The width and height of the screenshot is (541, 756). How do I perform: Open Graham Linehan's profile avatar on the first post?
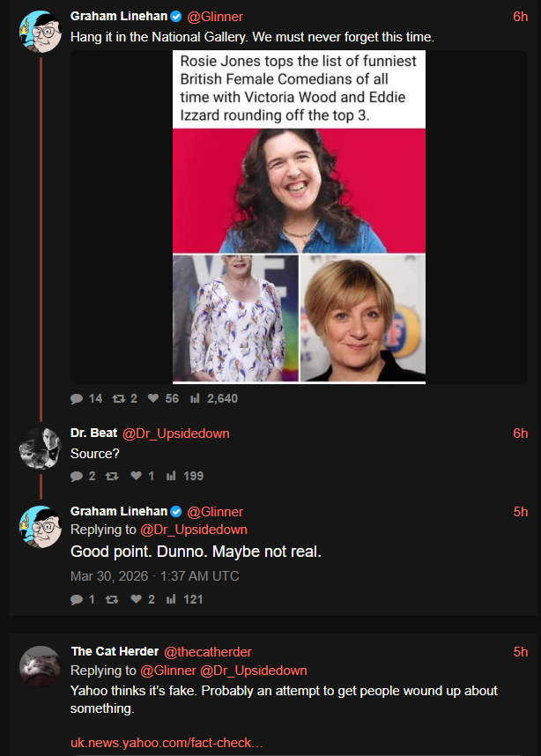tap(40, 33)
